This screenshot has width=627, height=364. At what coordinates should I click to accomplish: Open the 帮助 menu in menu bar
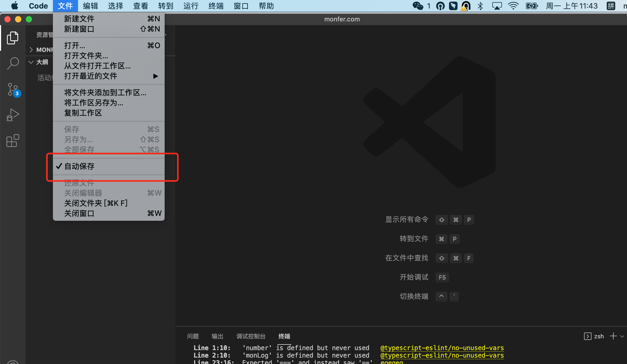click(x=266, y=6)
